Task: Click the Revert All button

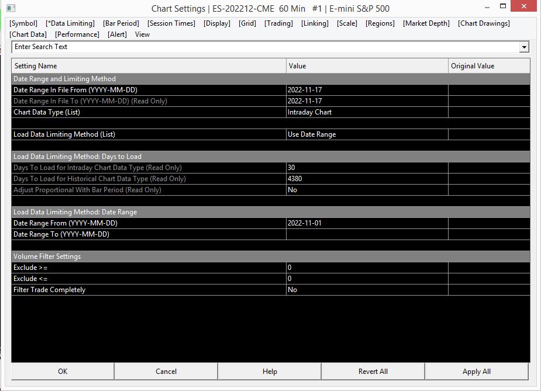Action: coord(373,372)
